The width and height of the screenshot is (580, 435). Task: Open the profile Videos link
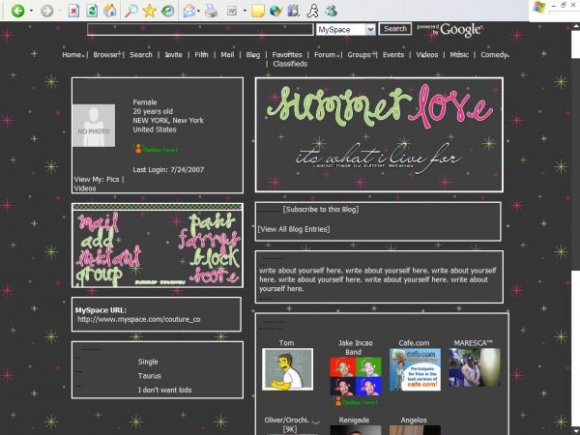pos(85,188)
